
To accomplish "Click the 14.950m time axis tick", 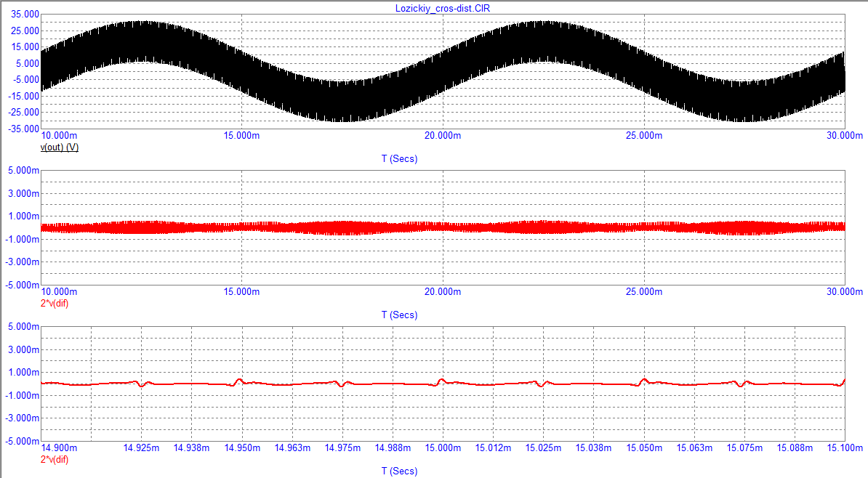I will pos(242,447).
